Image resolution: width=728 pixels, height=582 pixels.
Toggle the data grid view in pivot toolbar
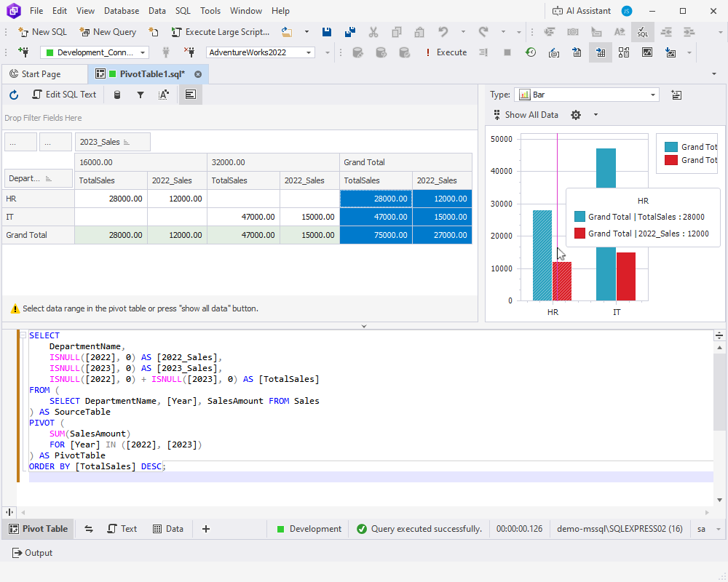click(x=190, y=94)
